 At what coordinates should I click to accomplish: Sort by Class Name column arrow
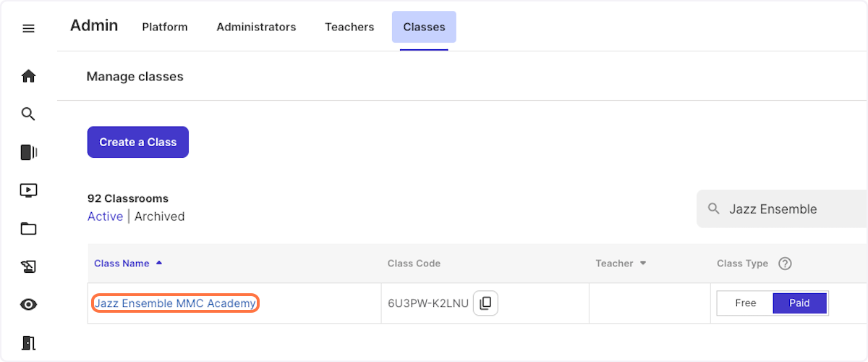[159, 263]
